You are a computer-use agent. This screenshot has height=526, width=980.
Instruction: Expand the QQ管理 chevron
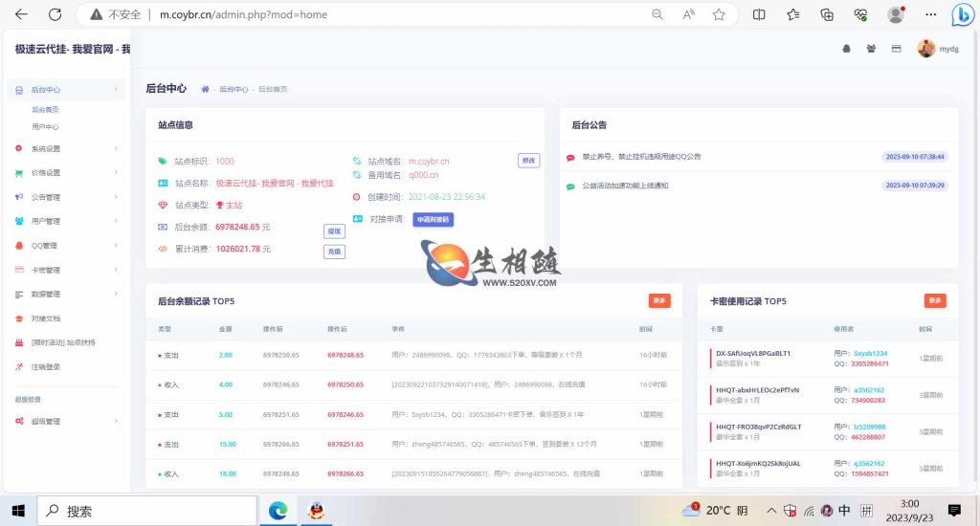click(116, 246)
